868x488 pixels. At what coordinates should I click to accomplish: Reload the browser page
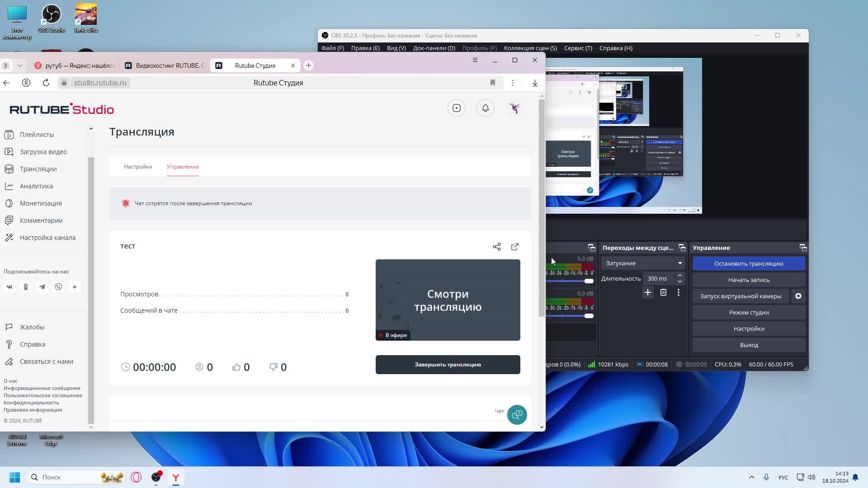coord(46,83)
